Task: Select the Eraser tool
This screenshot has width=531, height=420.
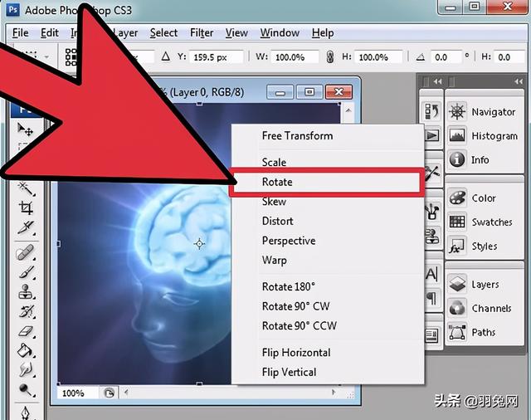Action: tap(27, 331)
